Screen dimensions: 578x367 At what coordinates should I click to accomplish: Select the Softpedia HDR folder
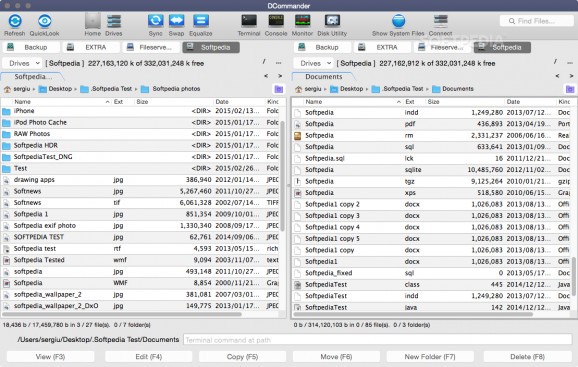[140, 145]
